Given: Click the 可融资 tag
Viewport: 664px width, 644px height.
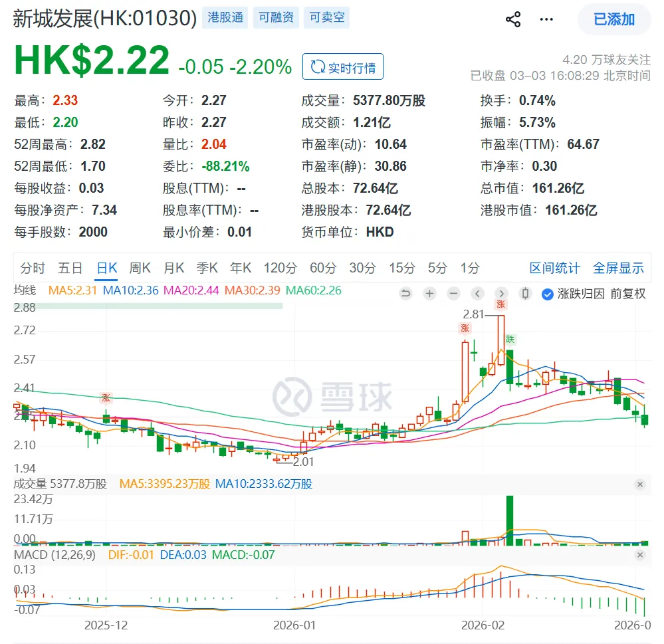Looking at the screenshot, I should [276, 17].
